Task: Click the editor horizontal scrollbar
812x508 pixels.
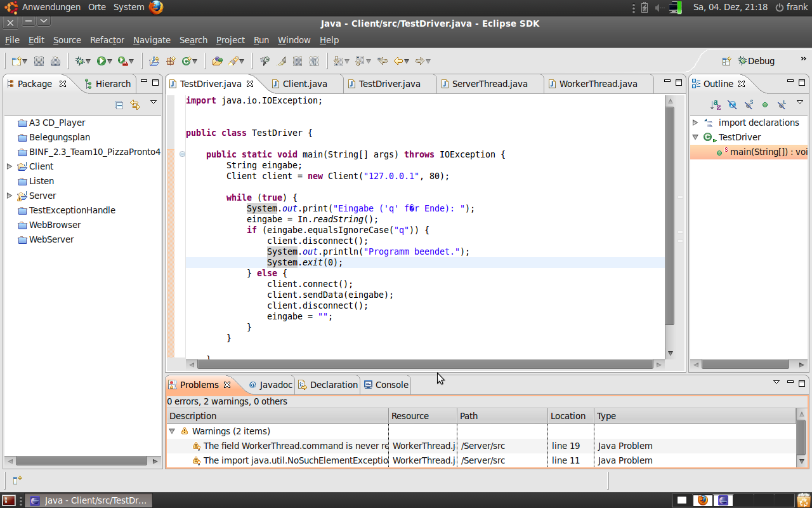Action: [x=425, y=364]
